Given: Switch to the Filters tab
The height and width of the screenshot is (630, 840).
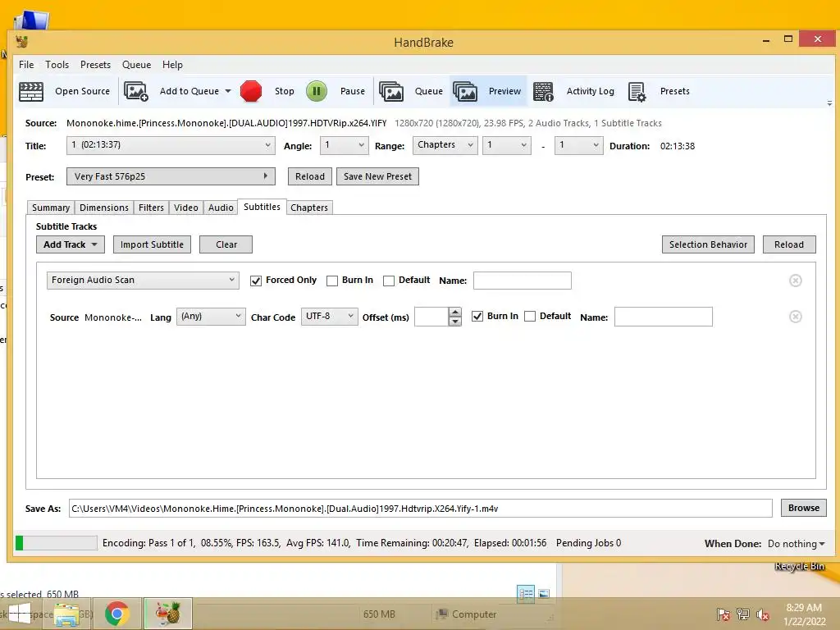Looking at the screenshot, I should coord(151,208).
